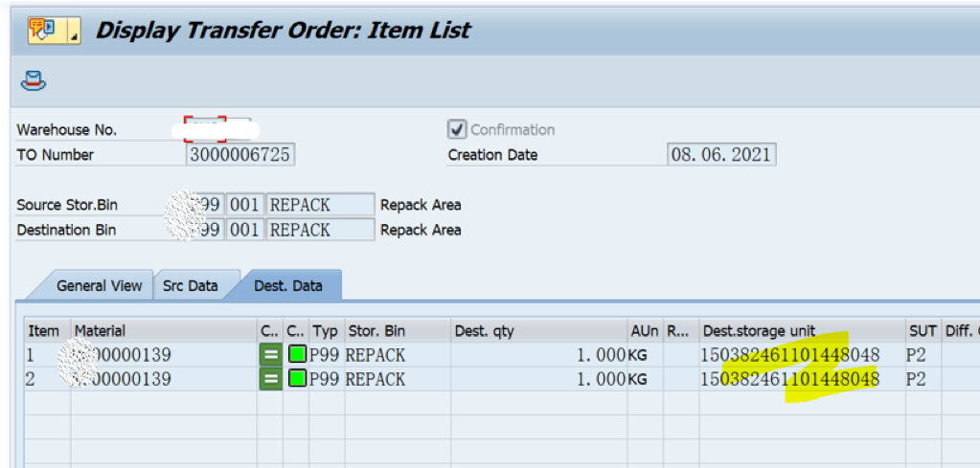The width and height of the screenshot is (980, 468).
Task: Click the Dest. qty column header
Action: coord(539,331)
